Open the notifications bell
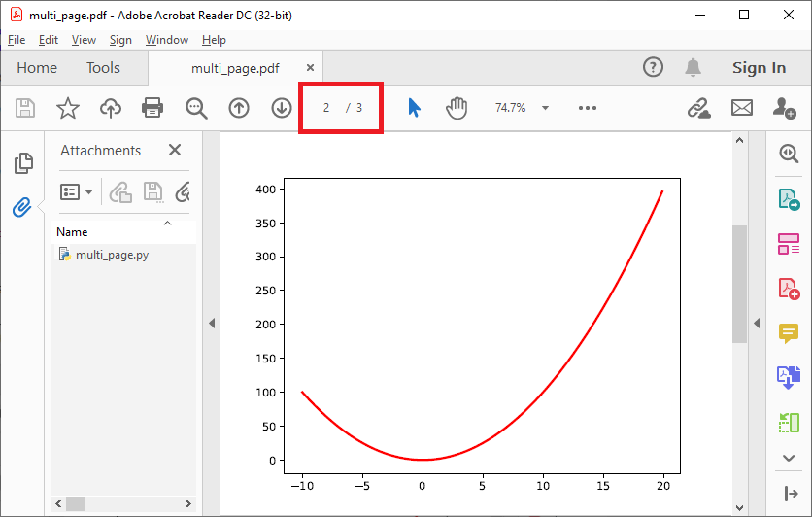Image resolution: width=812 pixels, height=517 pixels. pos(693,67)
